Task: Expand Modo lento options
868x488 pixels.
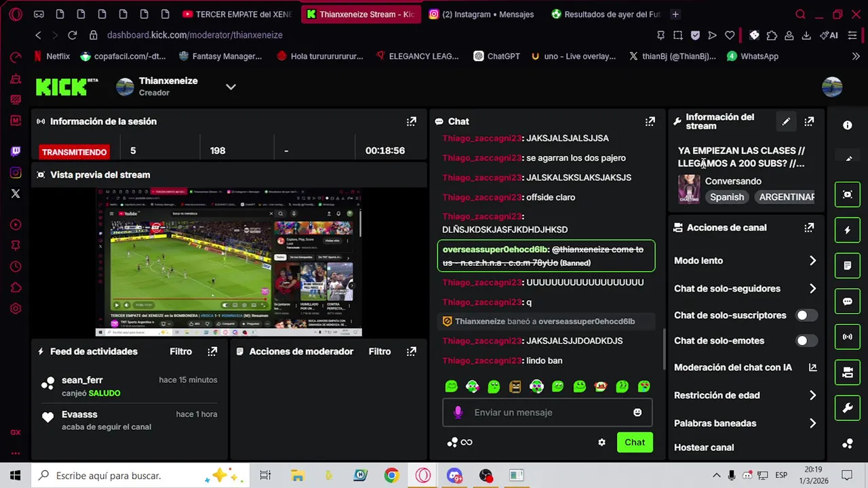Action: (812, 261)
